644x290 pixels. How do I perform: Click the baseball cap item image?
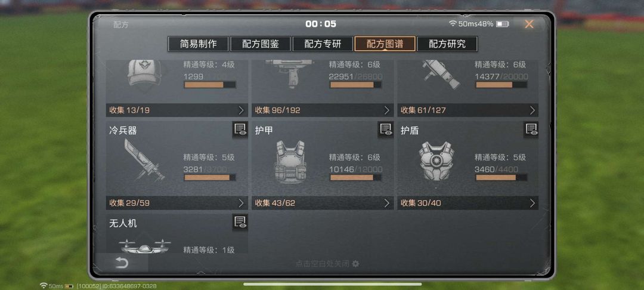pos(144,73)
